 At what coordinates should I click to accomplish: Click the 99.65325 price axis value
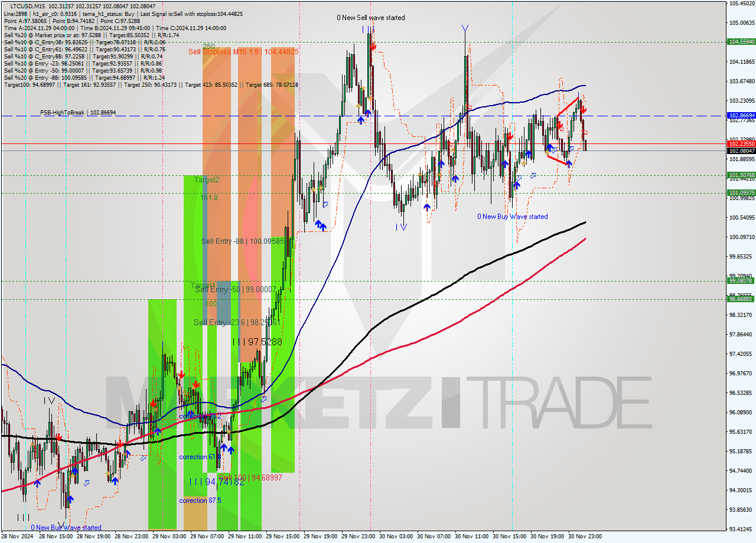click(x=742, y=256)
